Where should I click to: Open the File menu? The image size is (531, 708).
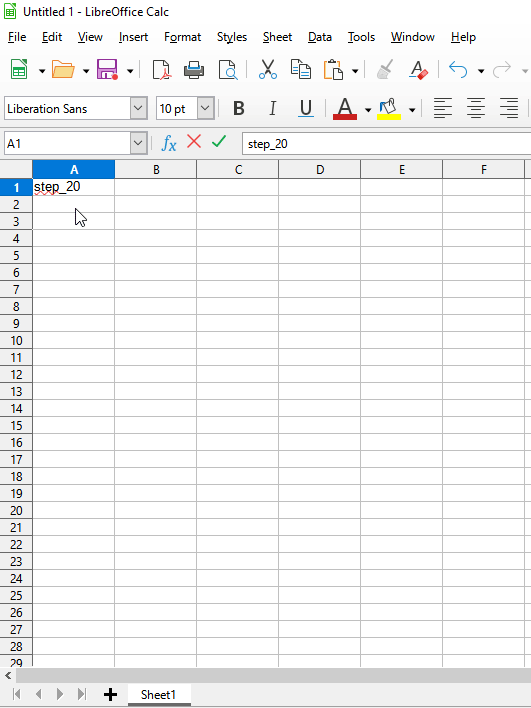click(17, 37)
